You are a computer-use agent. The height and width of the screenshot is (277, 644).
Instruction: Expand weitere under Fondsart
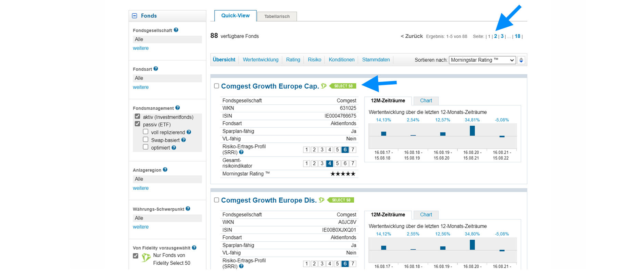pos(141,87)
